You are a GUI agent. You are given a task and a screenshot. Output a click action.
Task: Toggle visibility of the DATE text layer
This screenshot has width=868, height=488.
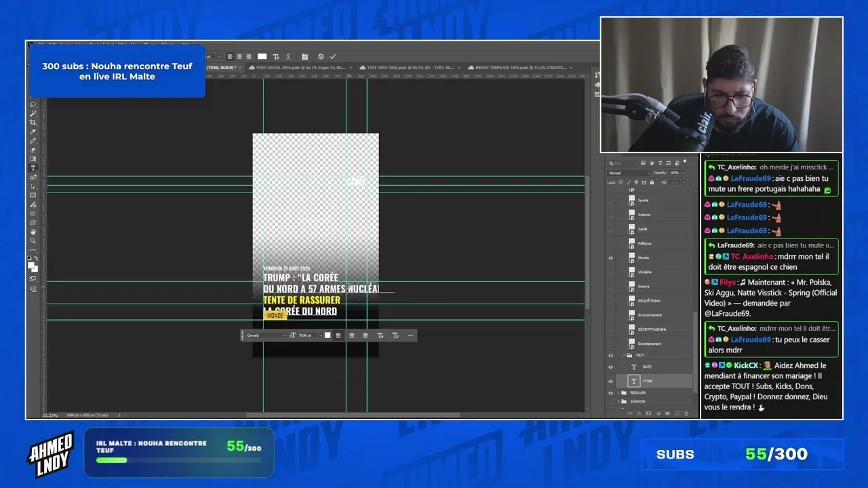pyautogui.click(x=611, y=367)
